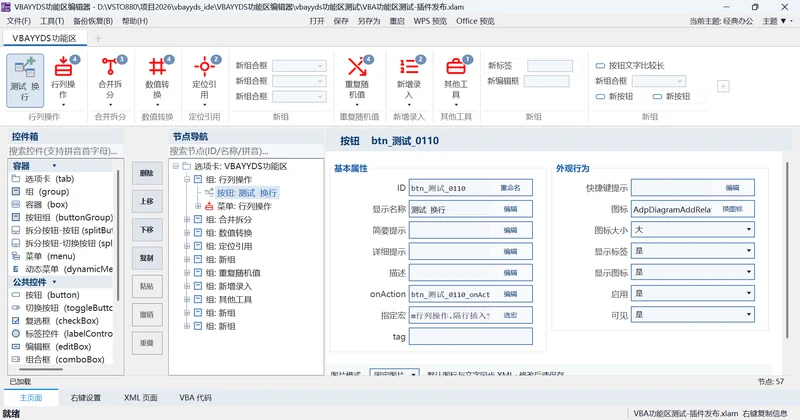Click the 测试 换行 ribbon button icon

point(24,67)
